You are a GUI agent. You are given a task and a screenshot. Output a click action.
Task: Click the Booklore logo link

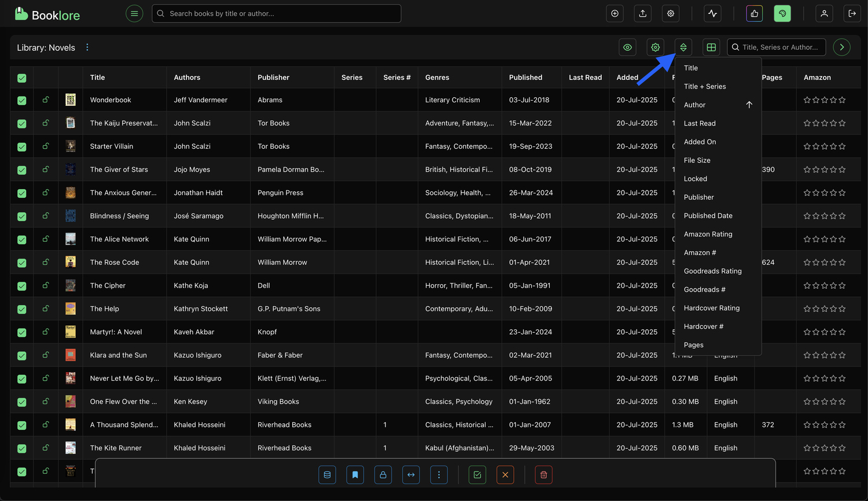47,14
